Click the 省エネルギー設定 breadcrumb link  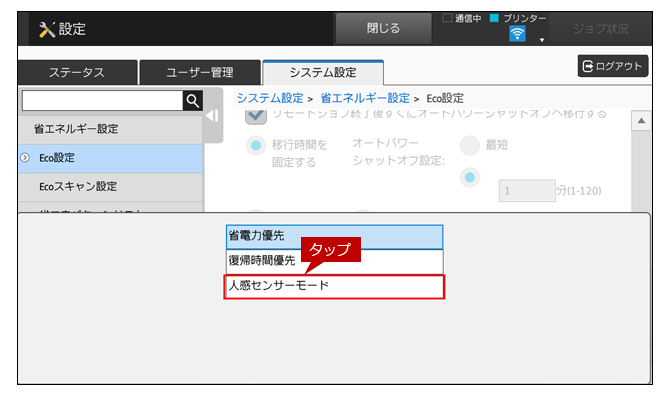pyautogui.click(x=365, y=98)
